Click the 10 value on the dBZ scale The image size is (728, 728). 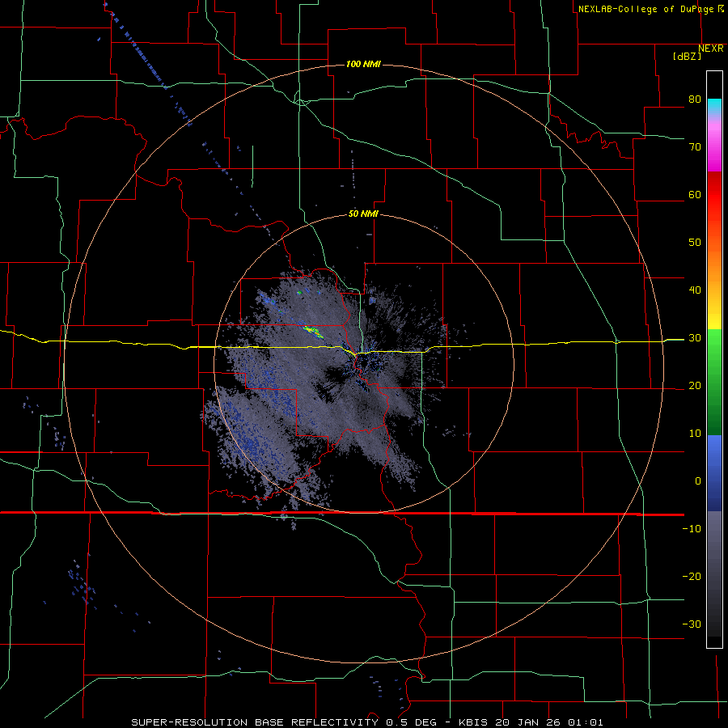pyautogui.click(x=695, y=434)
